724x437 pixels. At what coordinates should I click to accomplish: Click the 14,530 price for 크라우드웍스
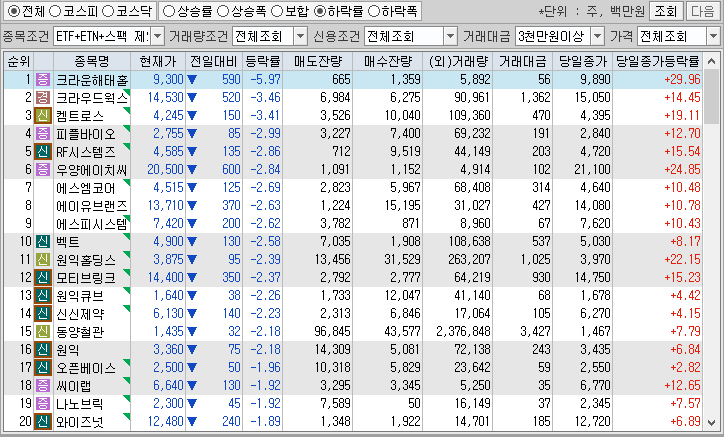click(x=165, y=97)
